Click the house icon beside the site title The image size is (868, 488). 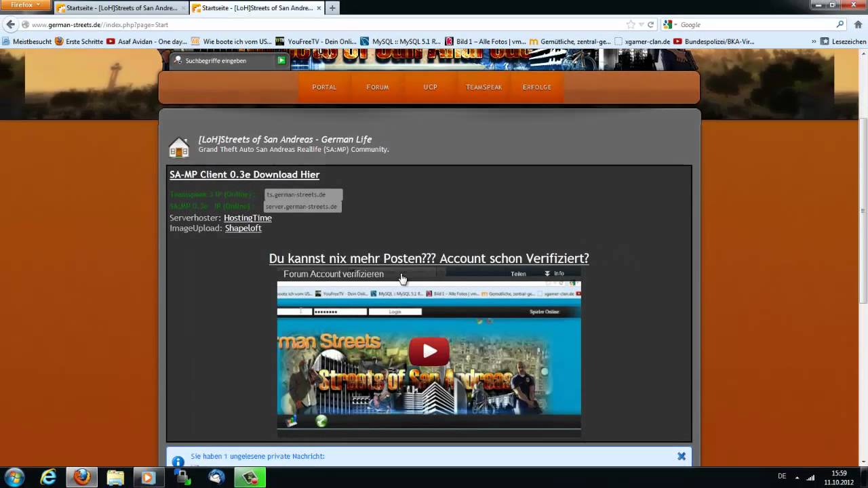pos(179,147)
